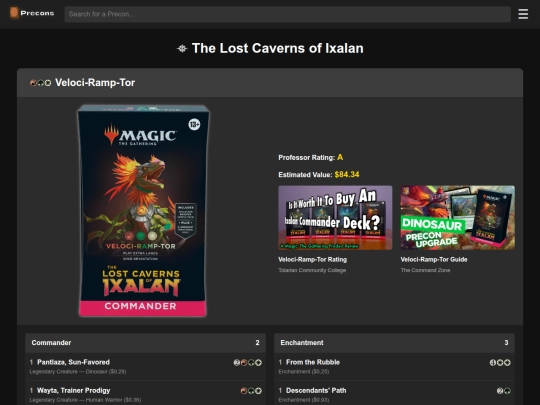Viewport: 540px width, 405px height.
Task: Click The Command Zone label
Action: pyautogui.click(x=425, y=270)
